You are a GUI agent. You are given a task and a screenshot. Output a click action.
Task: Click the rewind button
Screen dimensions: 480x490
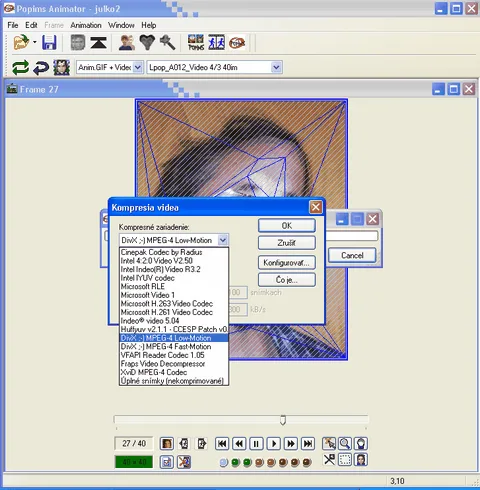(239, 444)
